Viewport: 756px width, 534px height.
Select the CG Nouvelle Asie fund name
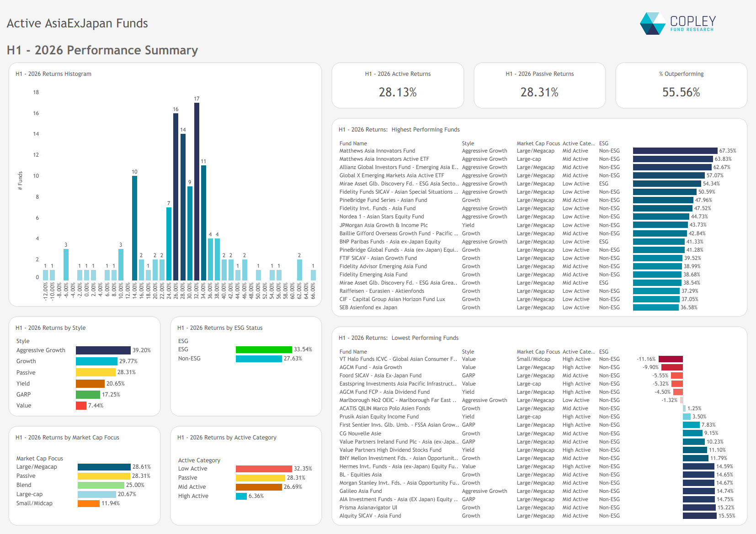360,434
